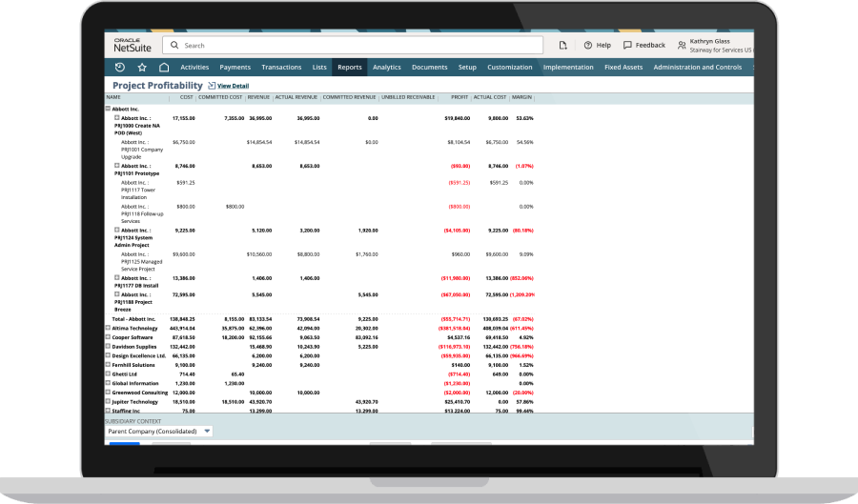
Task: Click the Create New document icon
Action: [x=563, y=45]
